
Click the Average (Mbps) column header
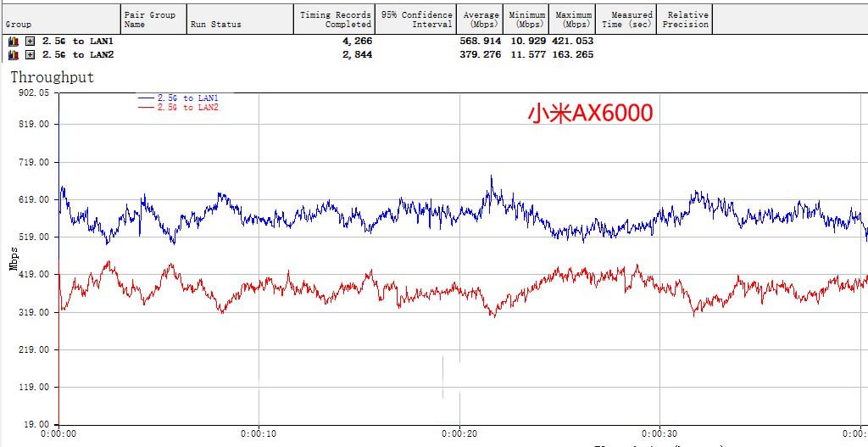(x=481, y=20)
